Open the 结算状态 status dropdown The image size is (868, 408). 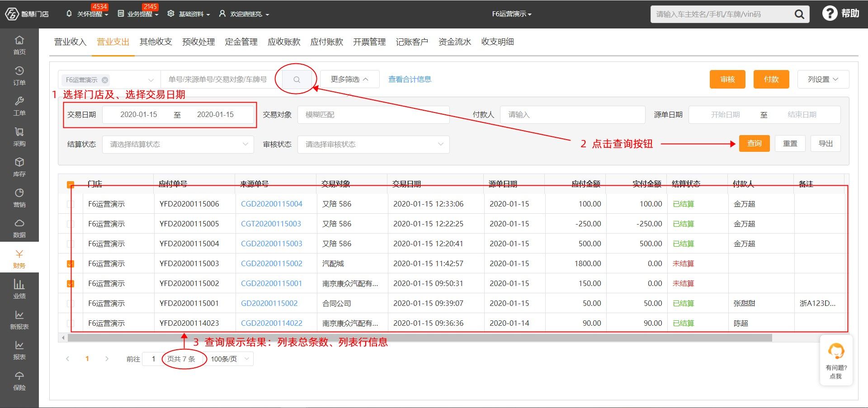click(178, 145)
